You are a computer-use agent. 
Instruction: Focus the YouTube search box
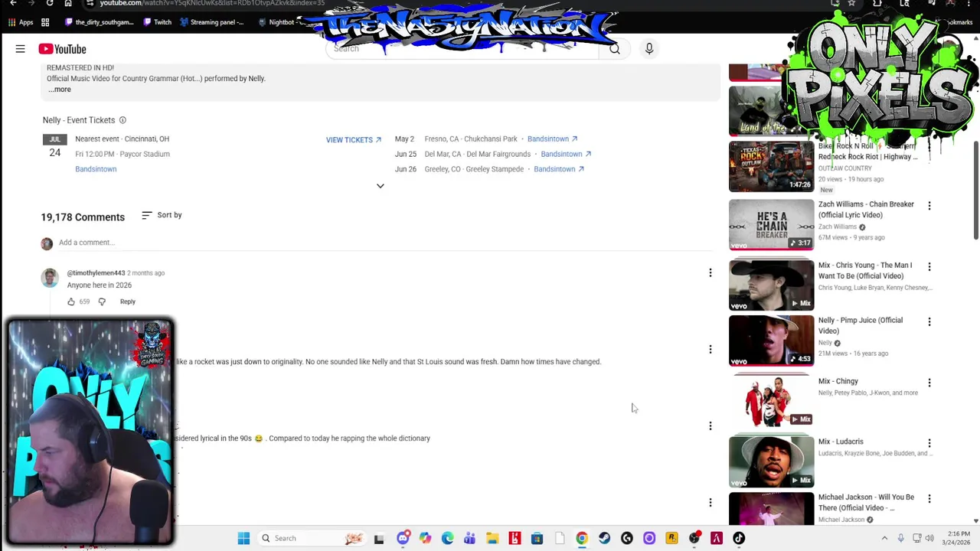click(463, 49)
